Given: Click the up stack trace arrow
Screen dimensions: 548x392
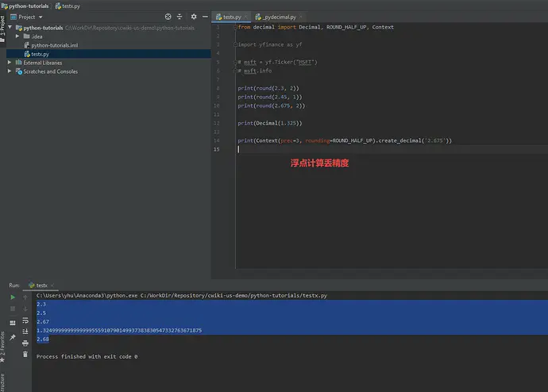Looking at the screenshot, I should 25,298.
